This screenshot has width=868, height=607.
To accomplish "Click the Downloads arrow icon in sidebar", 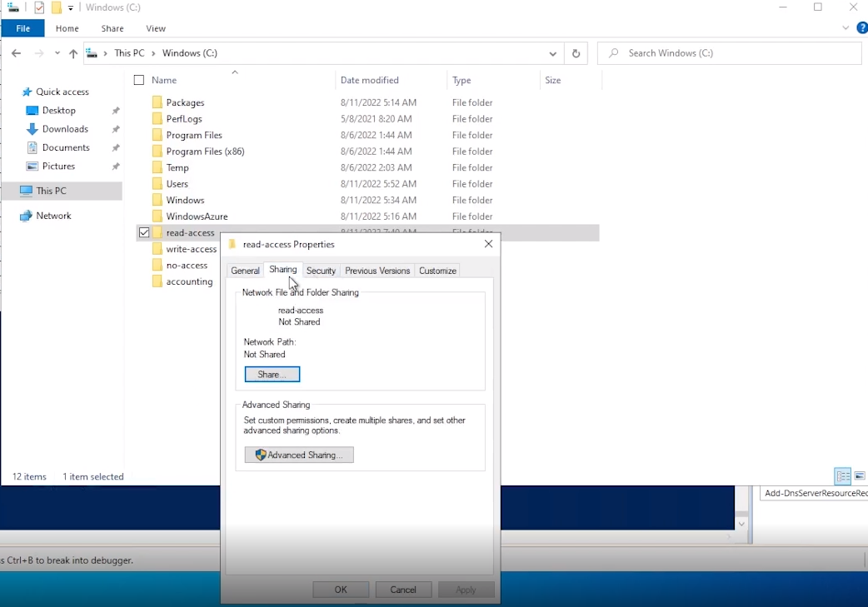I will tap(32, 129).
